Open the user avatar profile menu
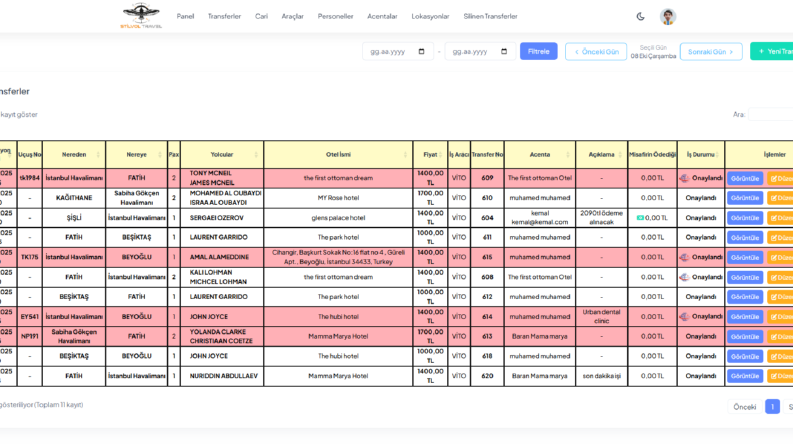Viewport: 793px width, 446px height. (668, 16)
